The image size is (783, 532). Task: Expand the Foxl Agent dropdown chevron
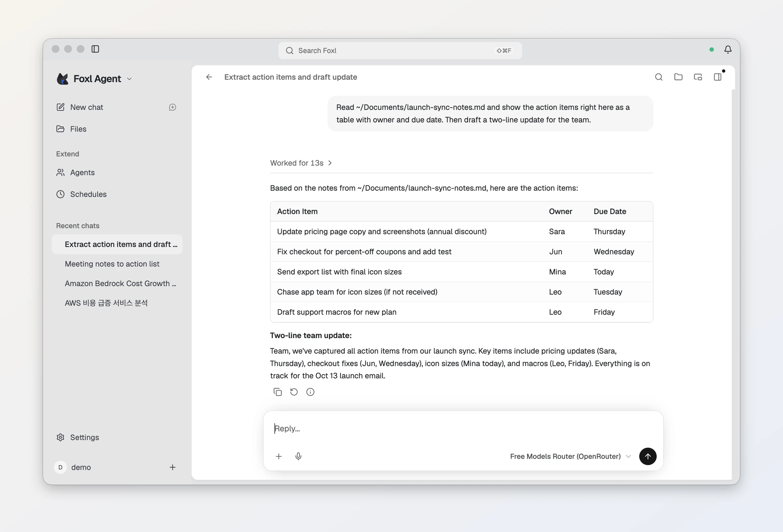[x=130, y=79]
